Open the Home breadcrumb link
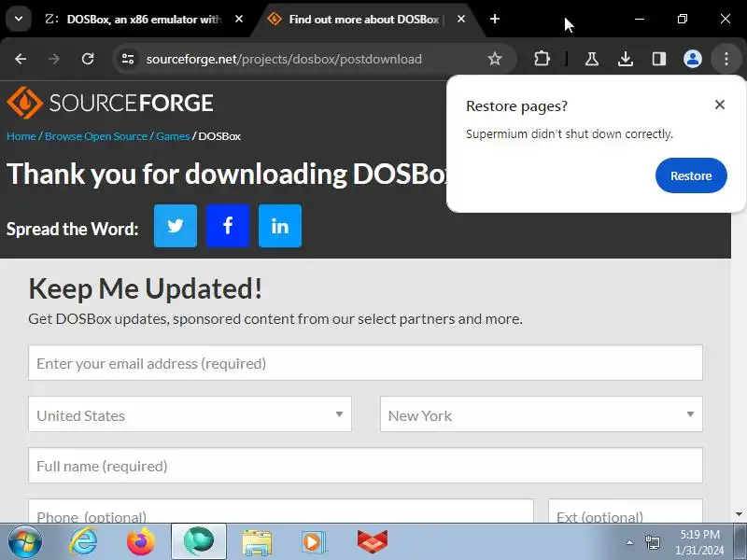This screenshot has width=747, height=560. (x=21, y=136)
